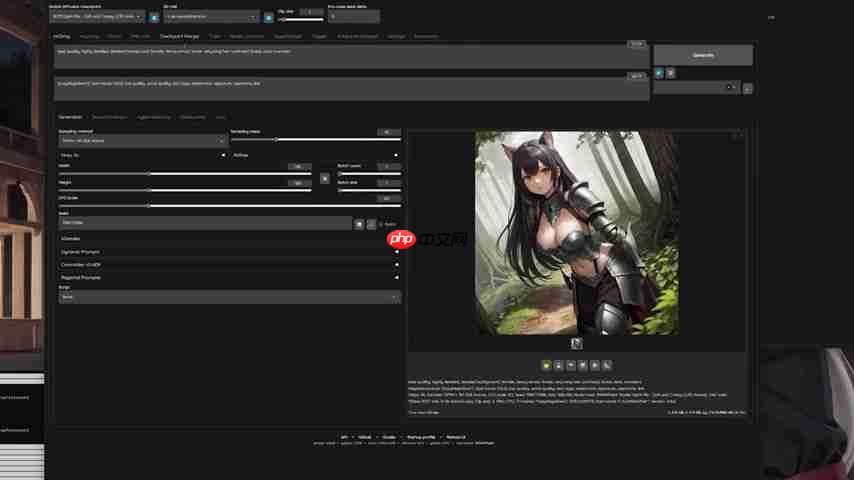Open the styles dropdown below Generate
Screen dimensions: 854x480
point(697,88)
